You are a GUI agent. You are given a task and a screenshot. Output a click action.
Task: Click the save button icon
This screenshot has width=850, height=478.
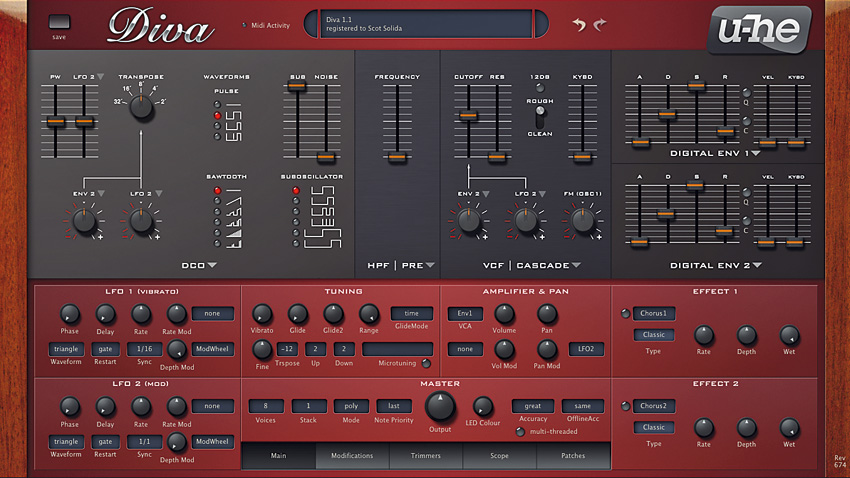click(59, 22)
